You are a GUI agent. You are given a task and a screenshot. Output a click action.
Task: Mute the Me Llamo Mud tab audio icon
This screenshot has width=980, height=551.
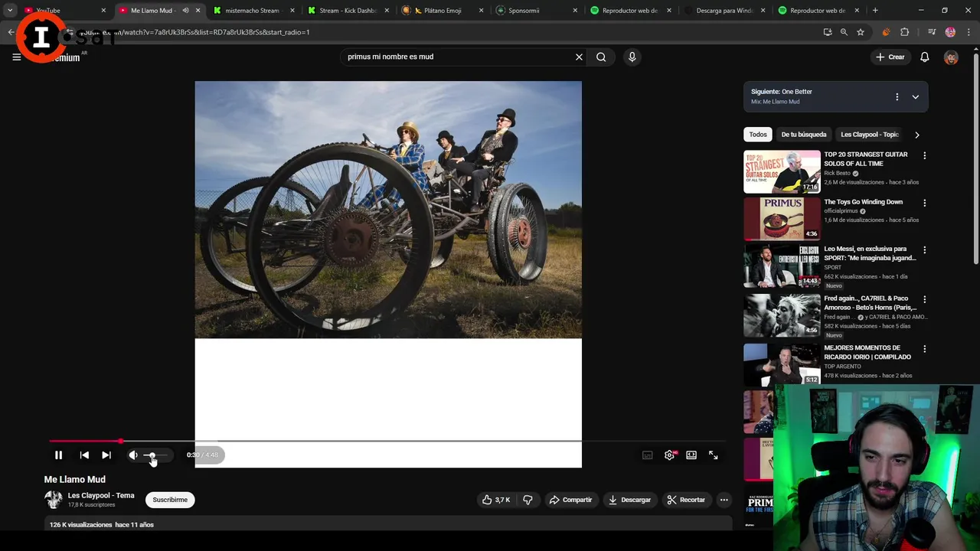(x=185, y=11)
